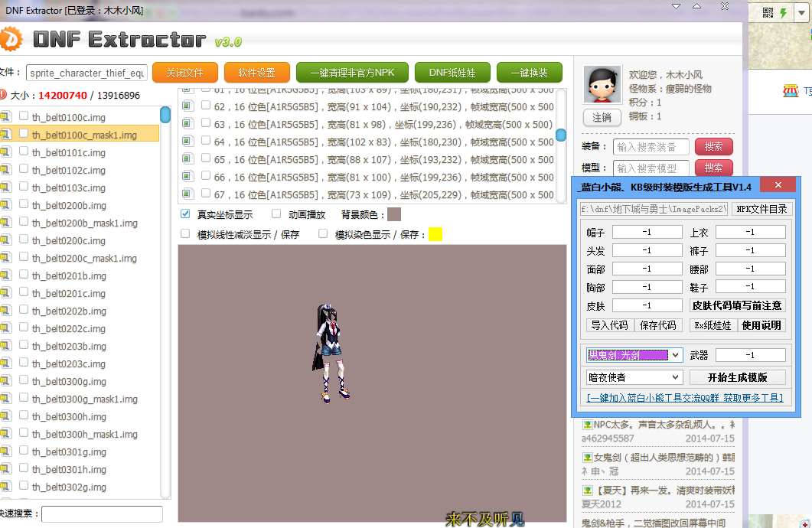
Task: Focus the 帽子 code field
Action: pyautogui.click(x=647, y=232)
